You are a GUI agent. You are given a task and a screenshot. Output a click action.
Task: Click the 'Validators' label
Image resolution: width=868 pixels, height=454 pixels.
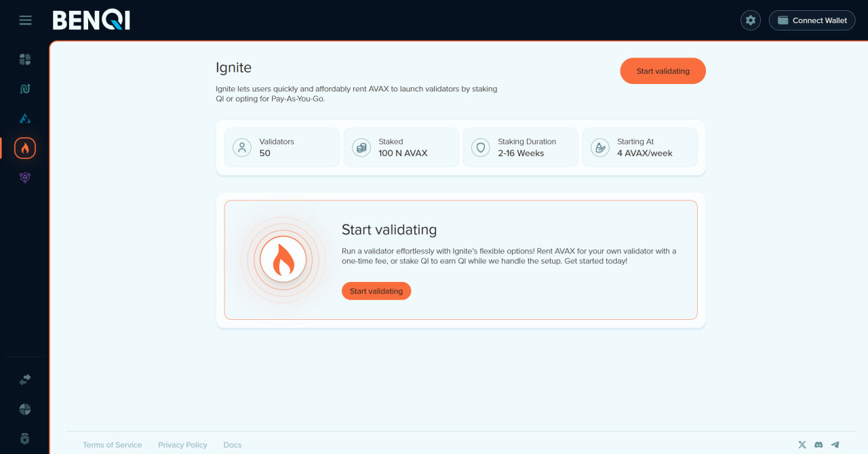(277, 142)
